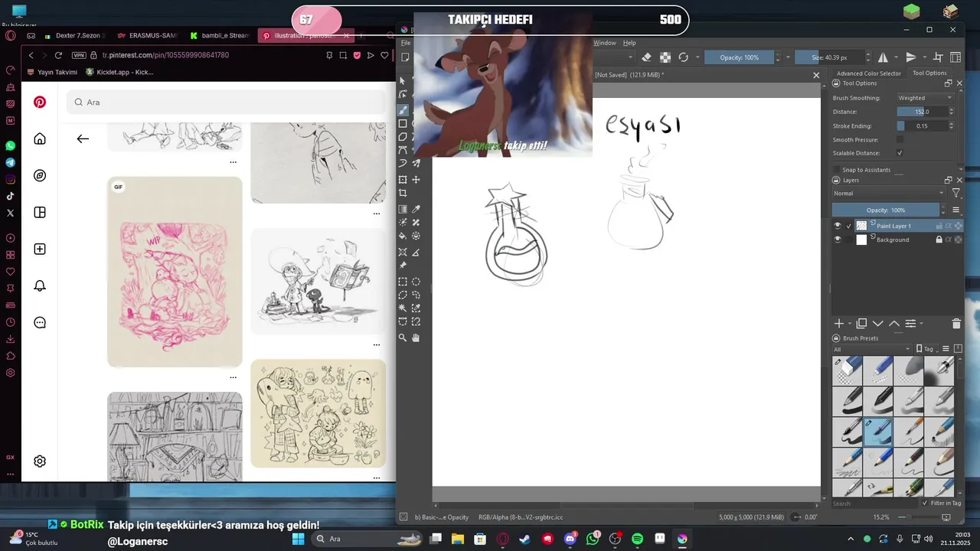Enable the Snap to Assistants checkbox
The height and width of the screenshot is (551, 980).
(837, 170)
